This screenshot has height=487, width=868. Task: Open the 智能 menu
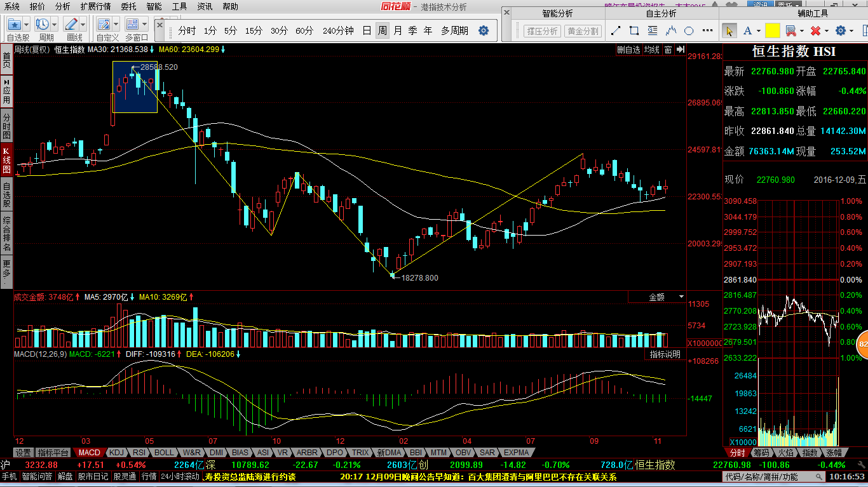click(154, 6)
